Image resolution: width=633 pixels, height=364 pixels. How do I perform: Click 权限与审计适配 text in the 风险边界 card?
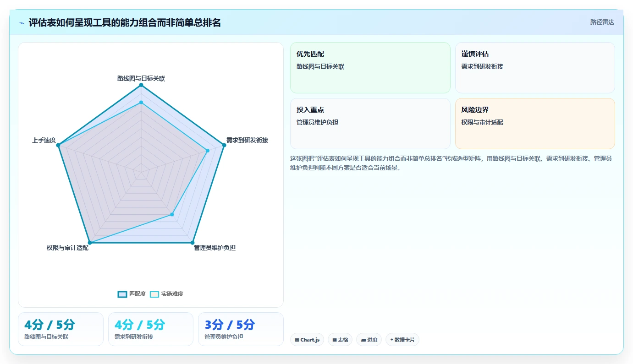coord(482,122)
